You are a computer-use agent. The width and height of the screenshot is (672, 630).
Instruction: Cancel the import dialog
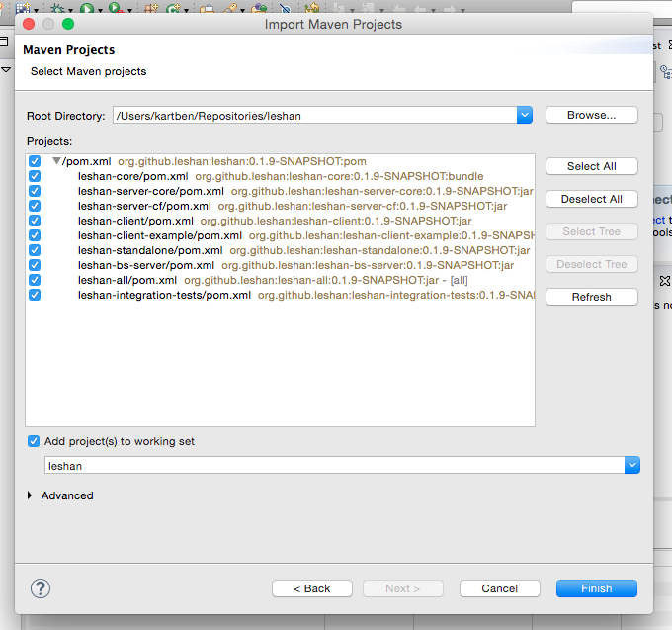pos(500,588)
